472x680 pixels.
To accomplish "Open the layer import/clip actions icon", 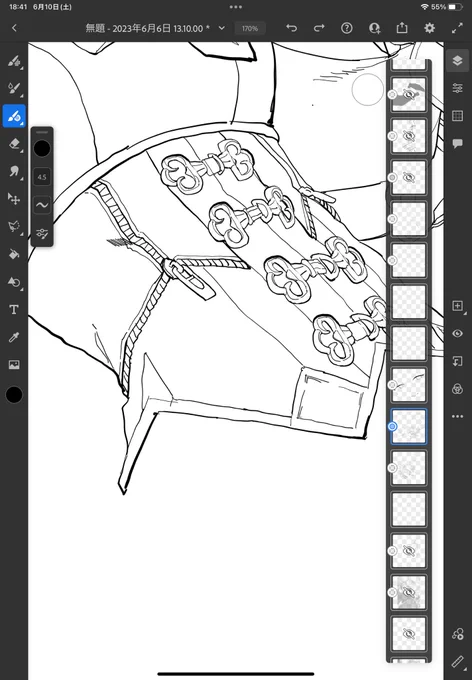I will pyautogui.click(x=457, y=361).
